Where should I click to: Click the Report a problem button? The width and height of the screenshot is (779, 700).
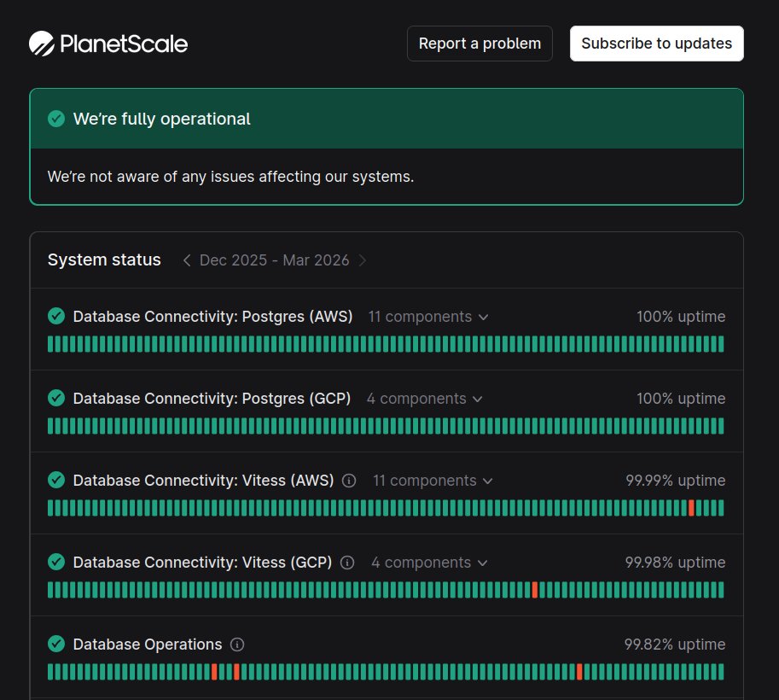tap(480, 44)
